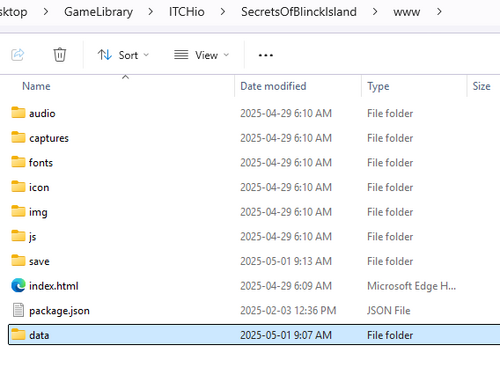Select the audio folder icon

click(x=18, y=113)
